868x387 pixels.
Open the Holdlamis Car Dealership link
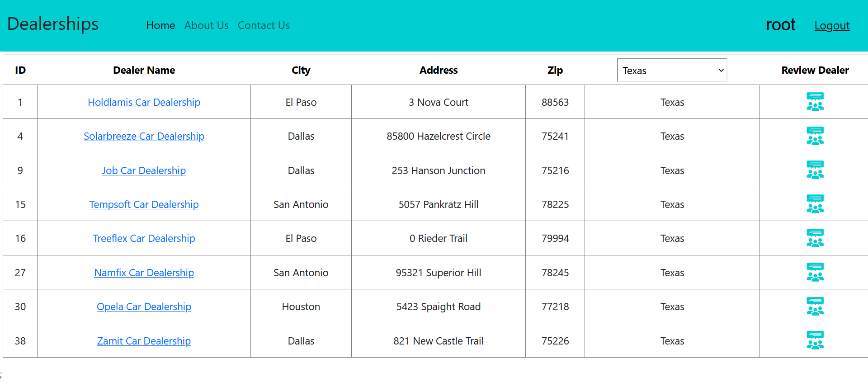click(x=144, y=102)
